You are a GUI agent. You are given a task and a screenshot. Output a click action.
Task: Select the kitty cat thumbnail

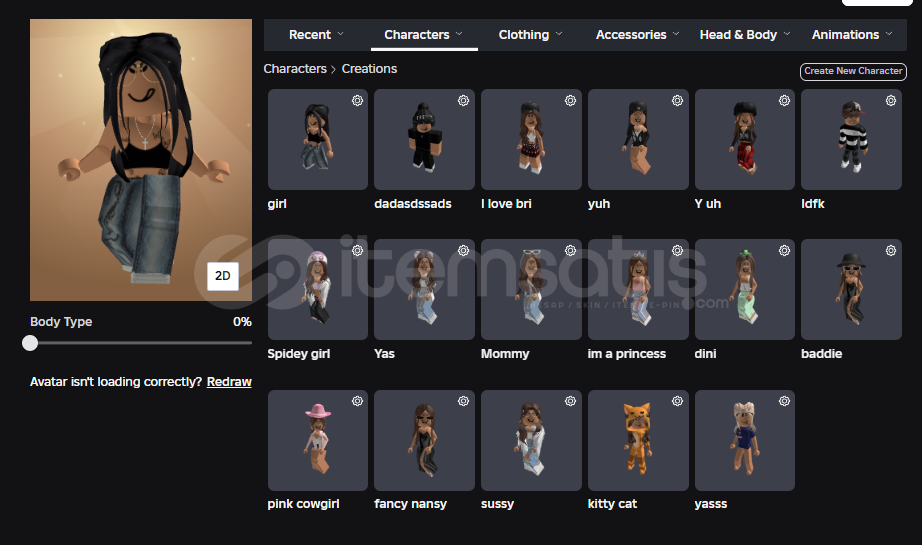coord(638,440)
